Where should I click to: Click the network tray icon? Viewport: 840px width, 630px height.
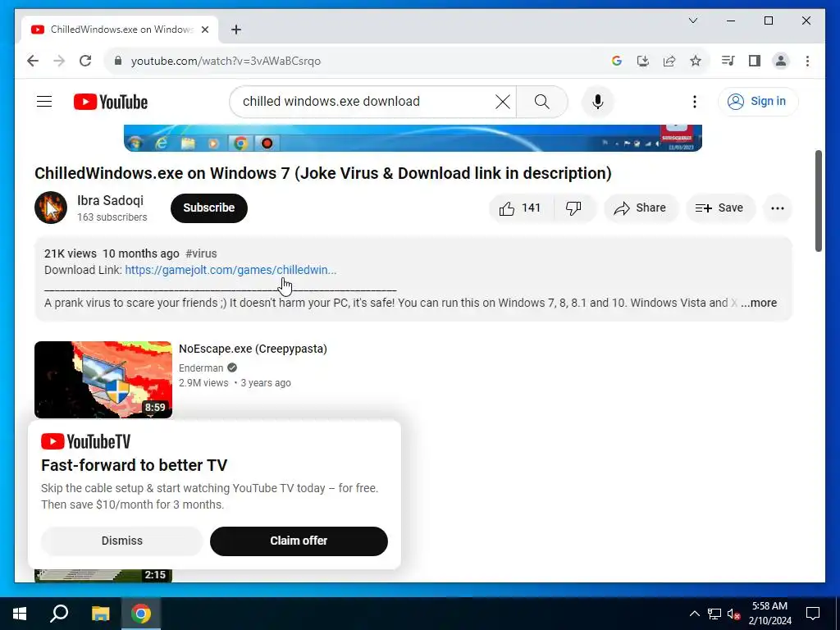(714, 614)
